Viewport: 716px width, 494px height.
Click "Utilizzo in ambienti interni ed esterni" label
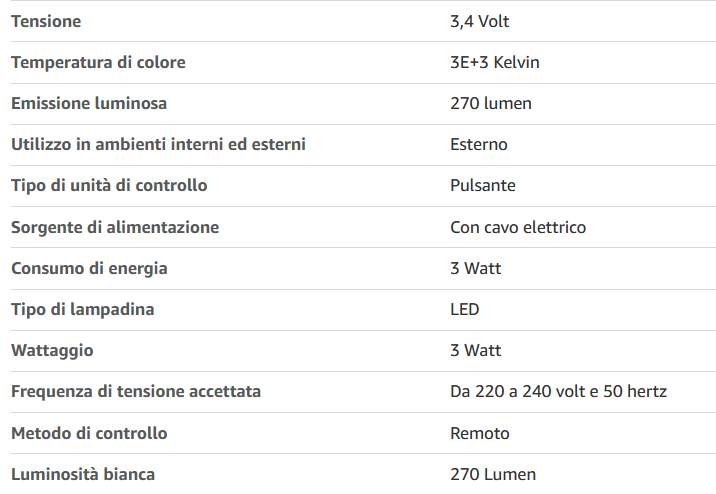click(x=158, y=144)
